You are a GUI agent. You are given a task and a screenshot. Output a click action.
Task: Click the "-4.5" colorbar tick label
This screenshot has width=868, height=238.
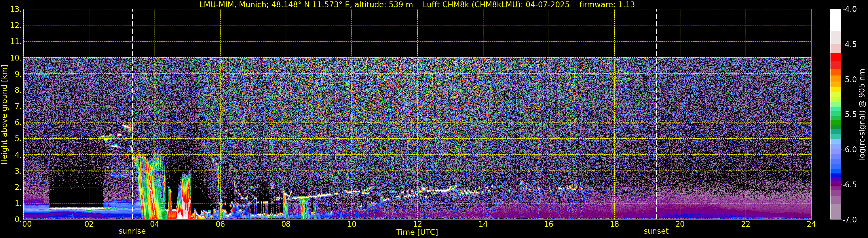click(x=849, y=44)
